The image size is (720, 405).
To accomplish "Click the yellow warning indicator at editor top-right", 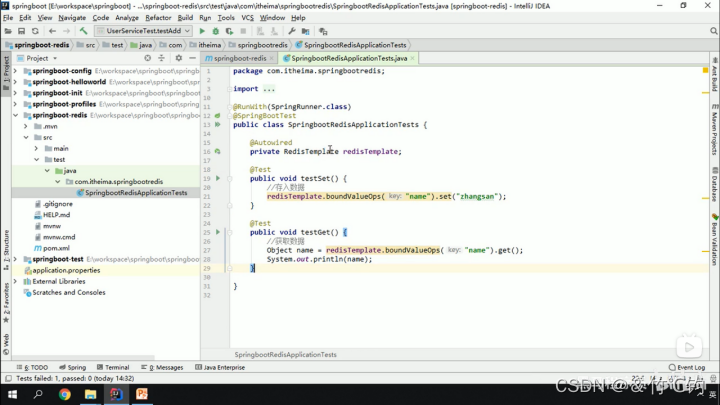I will click(705, 70).
